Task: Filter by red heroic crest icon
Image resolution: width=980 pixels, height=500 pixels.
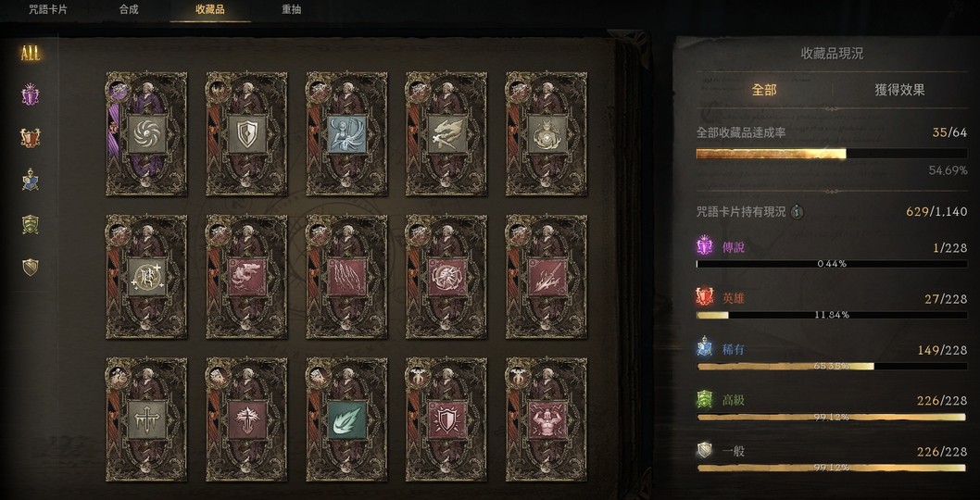Action: [x=30, y=138]
